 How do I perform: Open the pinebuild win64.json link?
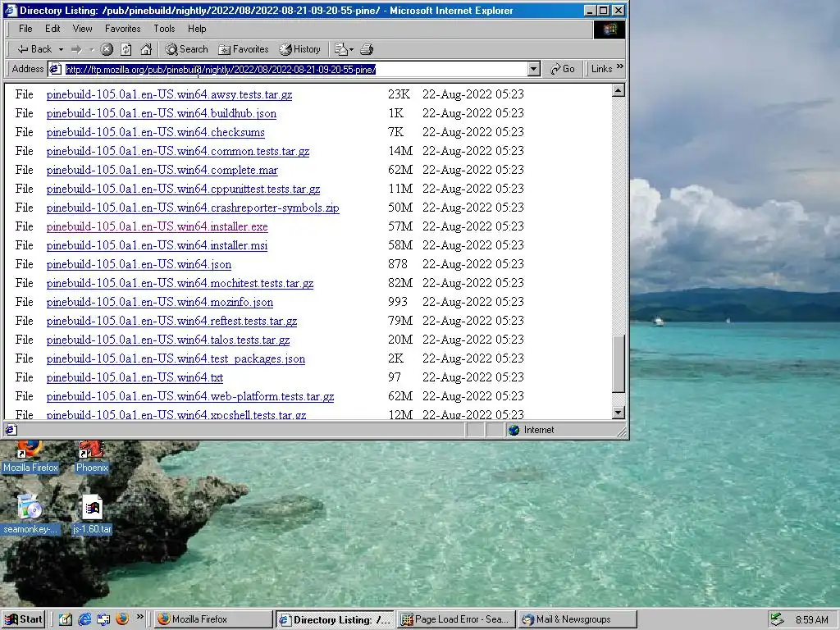[x=139, y=265]
